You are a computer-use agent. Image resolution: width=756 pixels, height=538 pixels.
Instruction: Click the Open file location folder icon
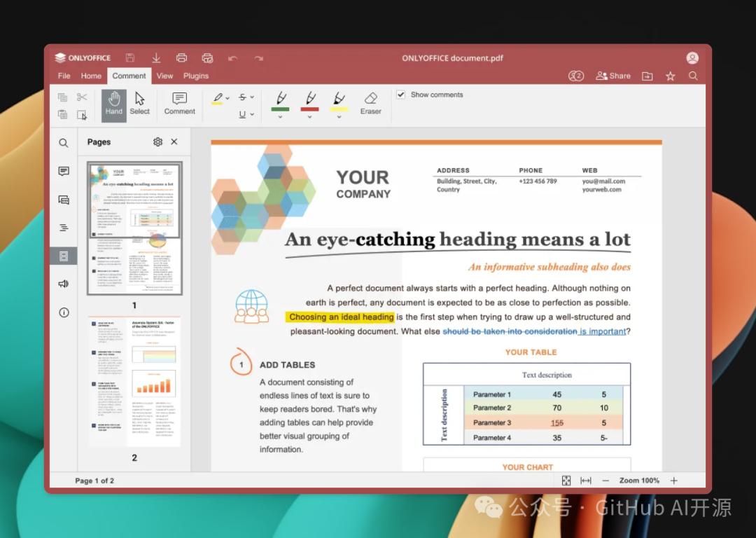click(647, 76)
